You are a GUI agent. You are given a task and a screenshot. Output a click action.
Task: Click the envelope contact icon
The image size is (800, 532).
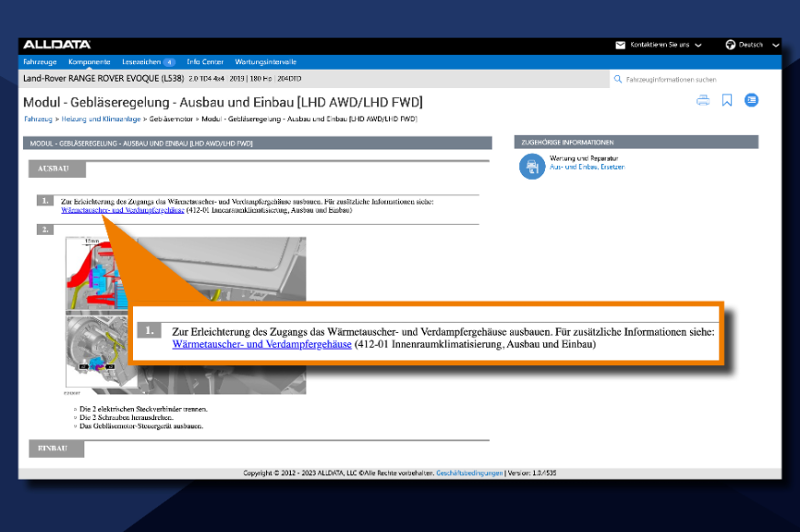click(x=620, y=45)
